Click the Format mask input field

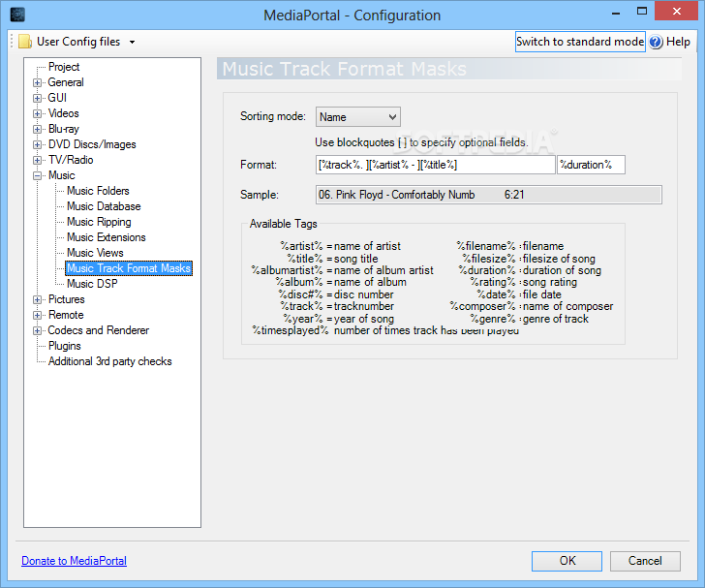[435, 165]
